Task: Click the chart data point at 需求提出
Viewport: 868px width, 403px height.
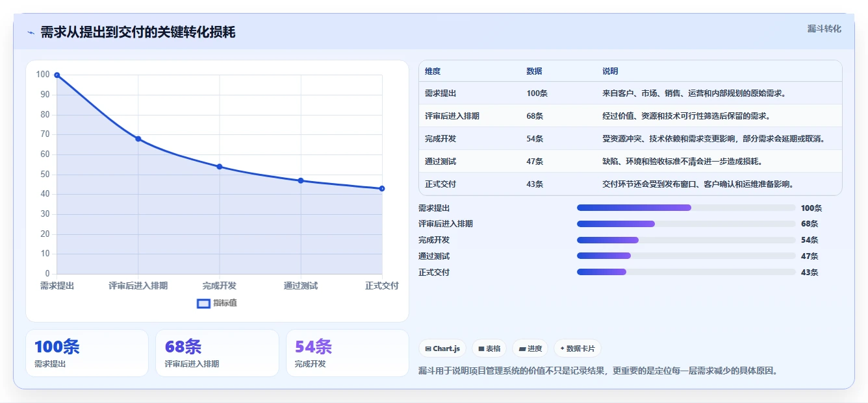Action: coord(57,75)
